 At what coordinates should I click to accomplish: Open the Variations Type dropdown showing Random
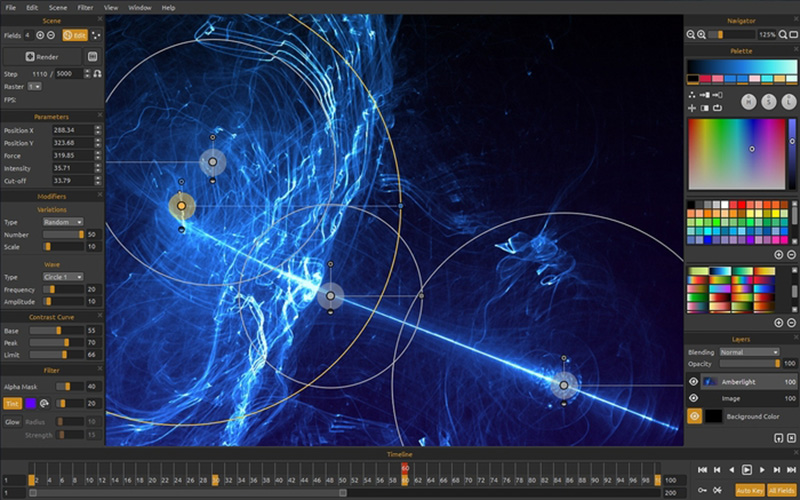[x=63, y=222]
